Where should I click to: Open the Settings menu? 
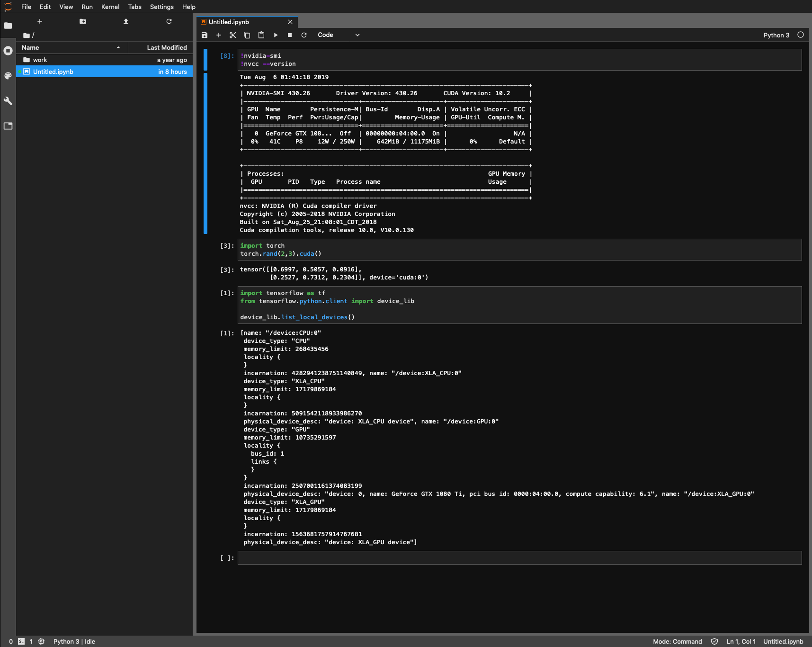(161, 7)
